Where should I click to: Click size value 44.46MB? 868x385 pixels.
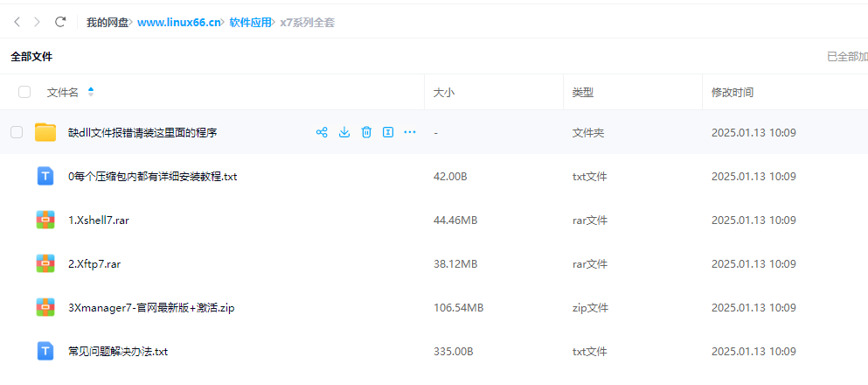coord(455,220)
